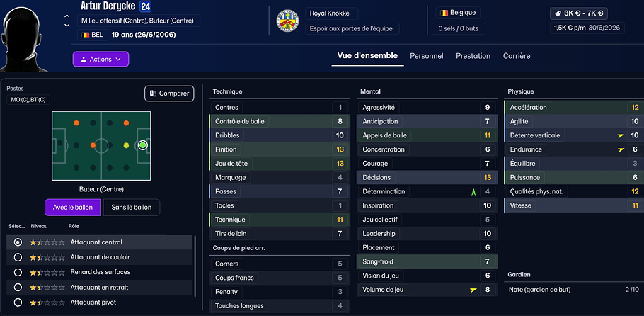Click the roles list vertical scrollbar

click(195, 266)
